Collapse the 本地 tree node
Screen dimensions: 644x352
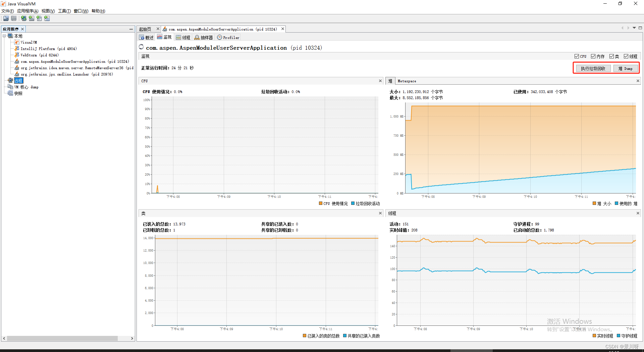[x=4, y=36]
